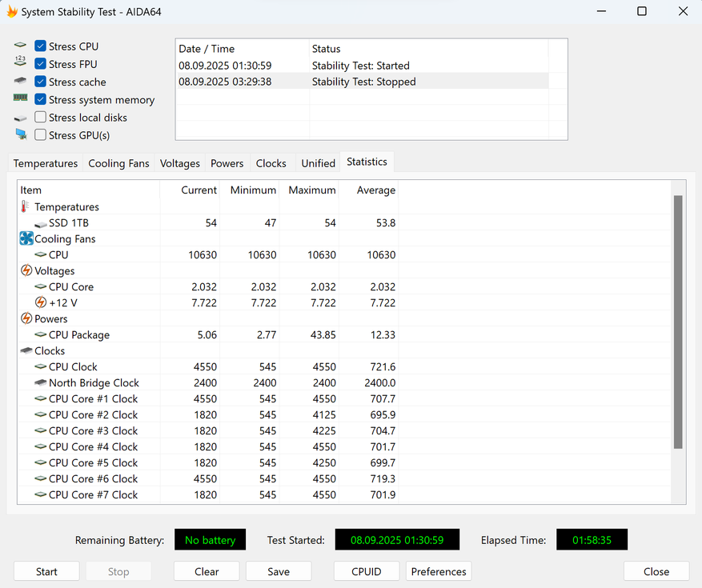Click the orange lightning icon beside Voltages

(26, 270)
